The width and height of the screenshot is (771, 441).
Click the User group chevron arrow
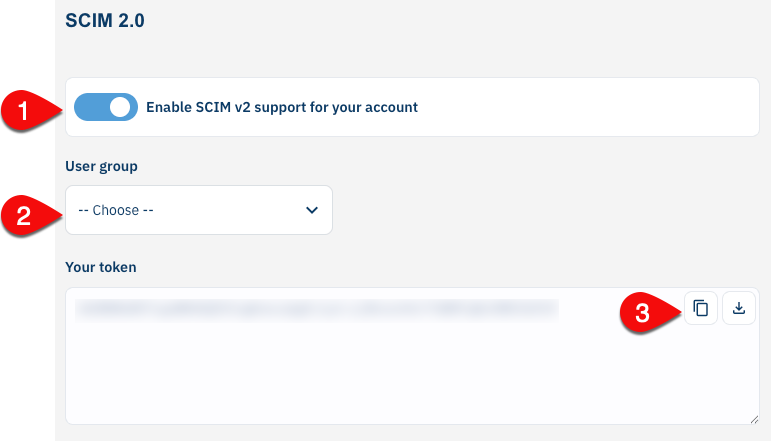(x=311, y=210)
